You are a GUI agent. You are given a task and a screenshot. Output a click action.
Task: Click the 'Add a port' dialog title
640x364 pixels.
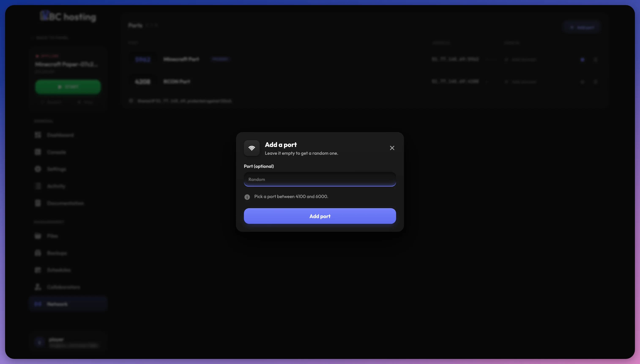(x=281, y=145)
